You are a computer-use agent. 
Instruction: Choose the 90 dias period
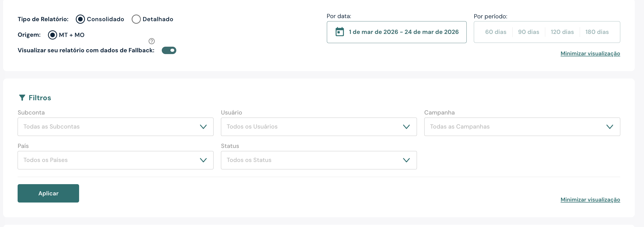[528, 32]
